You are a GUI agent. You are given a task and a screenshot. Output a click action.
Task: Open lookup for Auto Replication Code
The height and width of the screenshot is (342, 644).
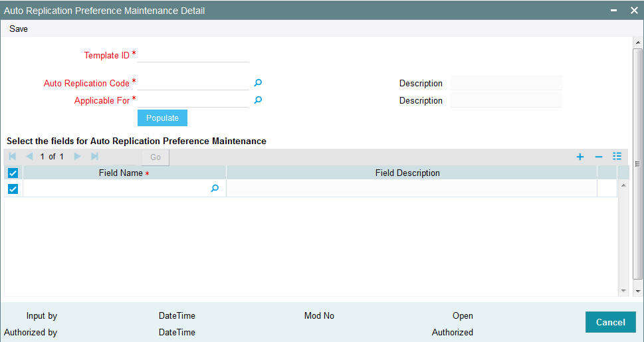pyautogui.click(x=258, y=83)
